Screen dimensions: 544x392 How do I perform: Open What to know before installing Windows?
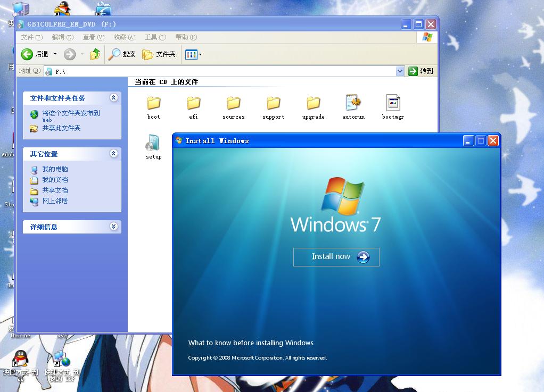tap(251, 343)
